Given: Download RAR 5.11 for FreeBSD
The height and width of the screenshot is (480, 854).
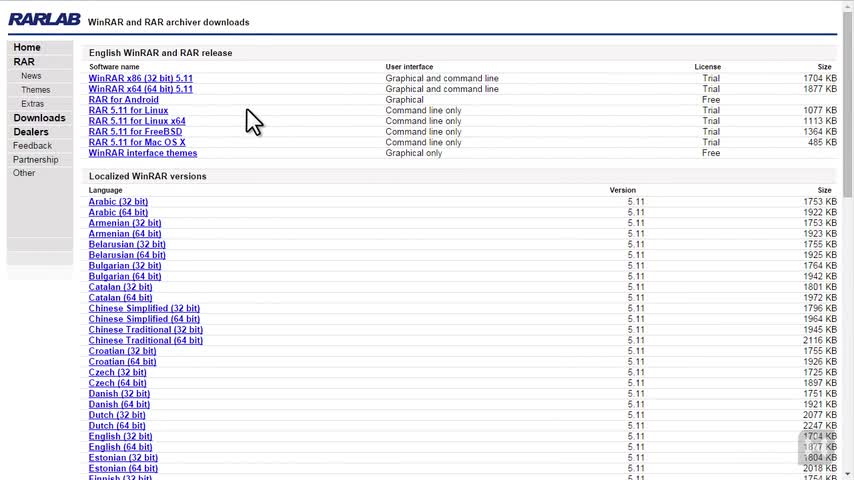Looking at the screenshot, I should click(x=136, y=131).
